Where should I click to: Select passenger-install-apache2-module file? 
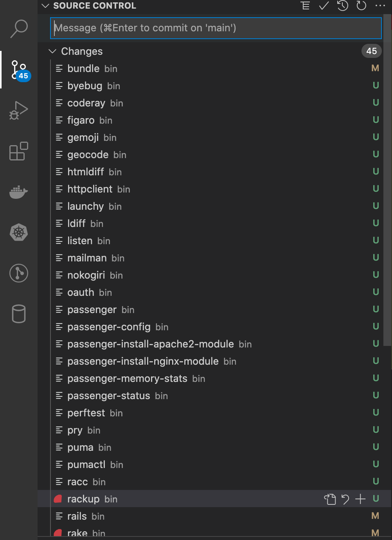click(x=214, y=344)
